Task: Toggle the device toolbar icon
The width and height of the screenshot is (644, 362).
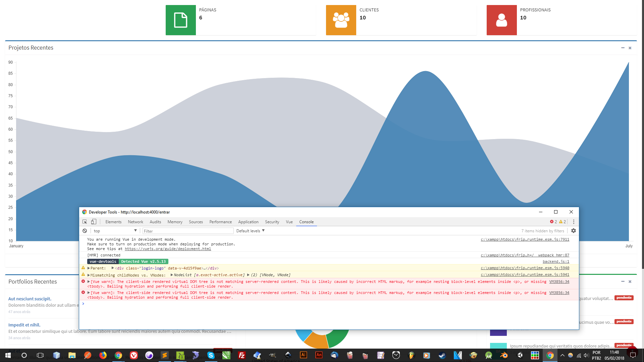Action: click(94, 222)
